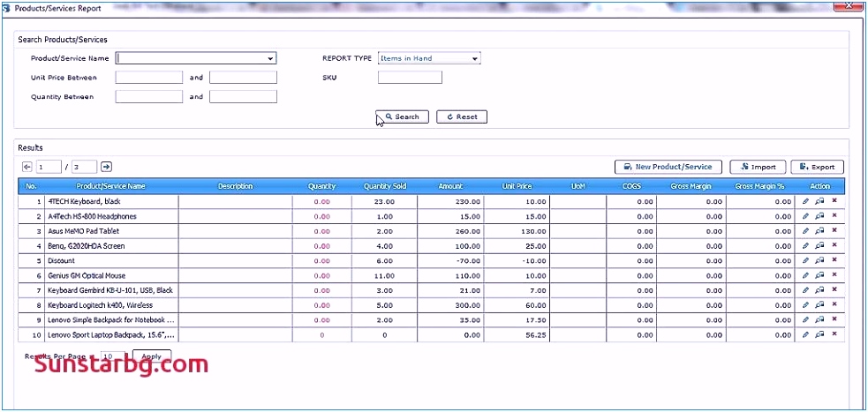Sort by Quantity Sold column header
868x412 pixels.
click(x=385, y=186)
